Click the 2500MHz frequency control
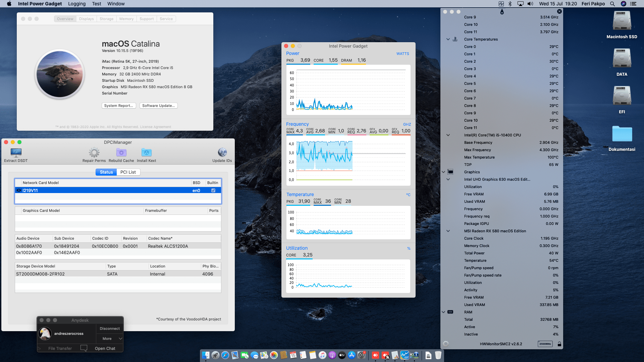The image size is (644, 362). click(545, 344)
